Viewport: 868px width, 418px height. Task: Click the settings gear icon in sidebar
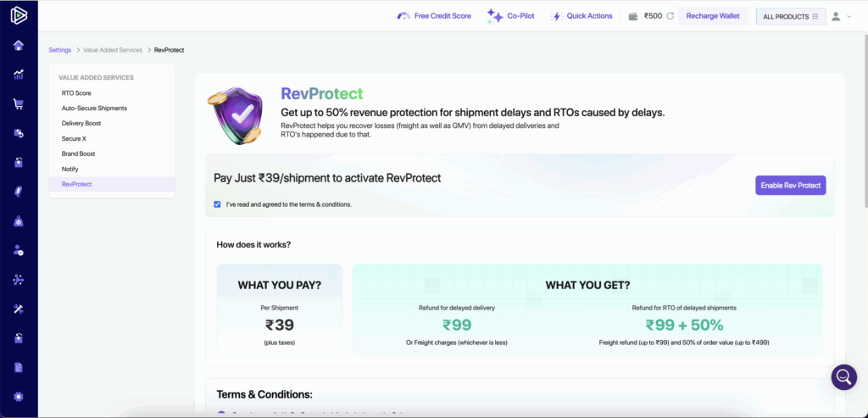pos(19,396)
